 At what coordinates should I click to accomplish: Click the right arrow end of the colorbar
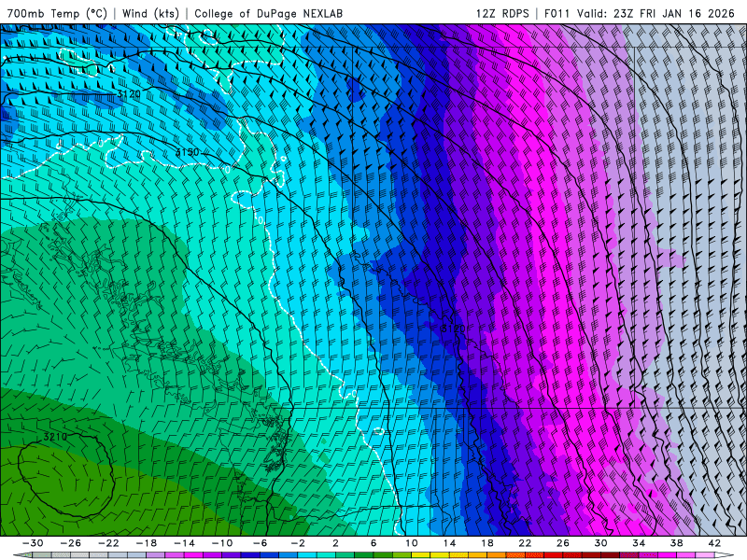725,555
